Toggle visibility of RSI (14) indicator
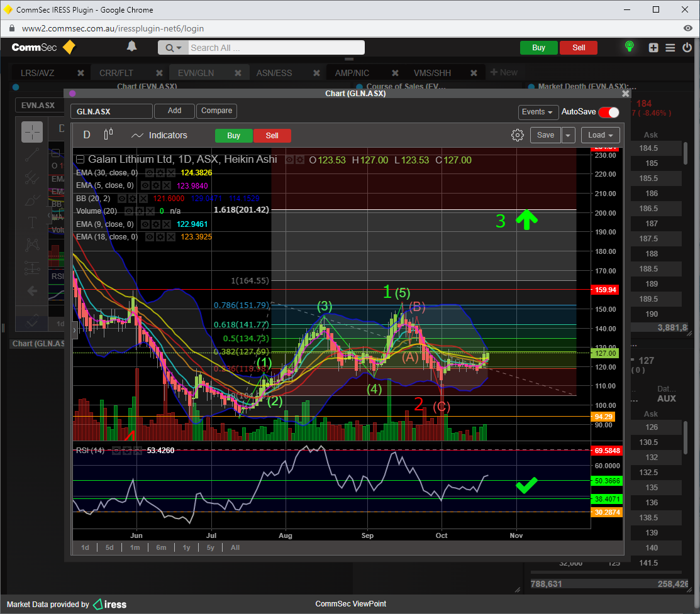Screen dimensions: 700x614 tap(116, 451)
